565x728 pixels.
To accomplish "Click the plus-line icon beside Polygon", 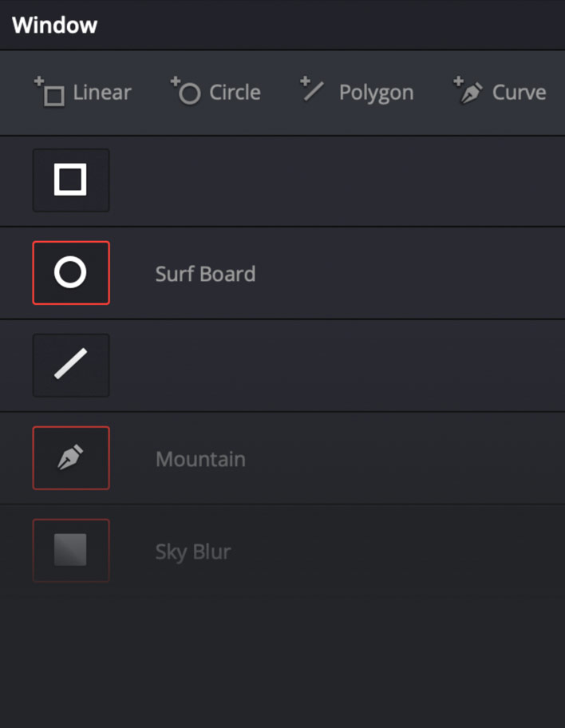I will coord(311,90).
